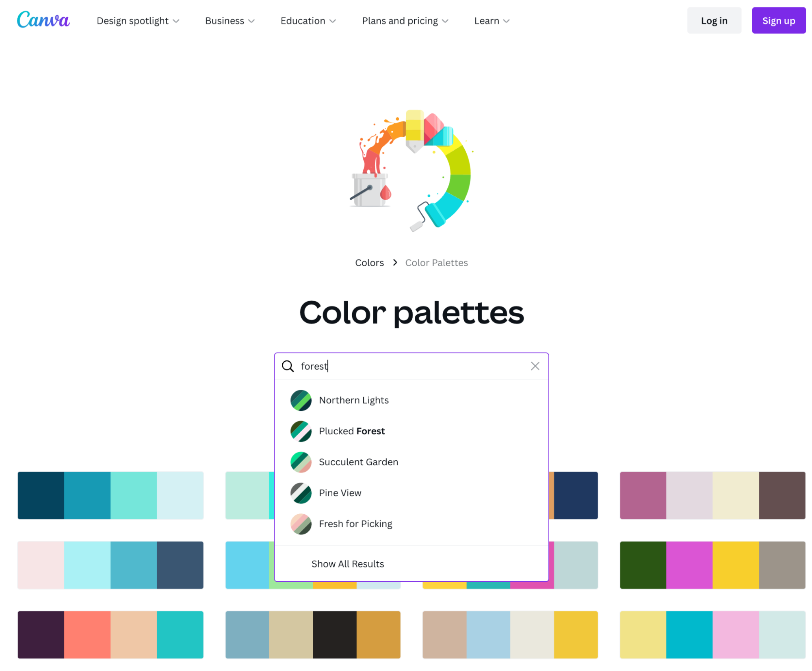Click Show All Results link
The width and height of the screenshot is (812, 671).
pyautogui.click(x=347, y=564)
